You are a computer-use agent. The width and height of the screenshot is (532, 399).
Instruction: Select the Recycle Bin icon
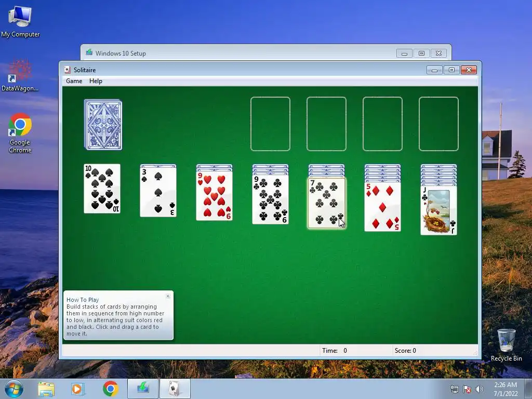[x=506, y=345]
